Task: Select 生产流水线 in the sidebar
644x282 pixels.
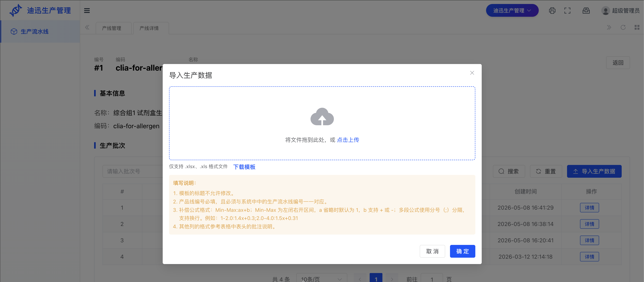Action: [40, 32]
